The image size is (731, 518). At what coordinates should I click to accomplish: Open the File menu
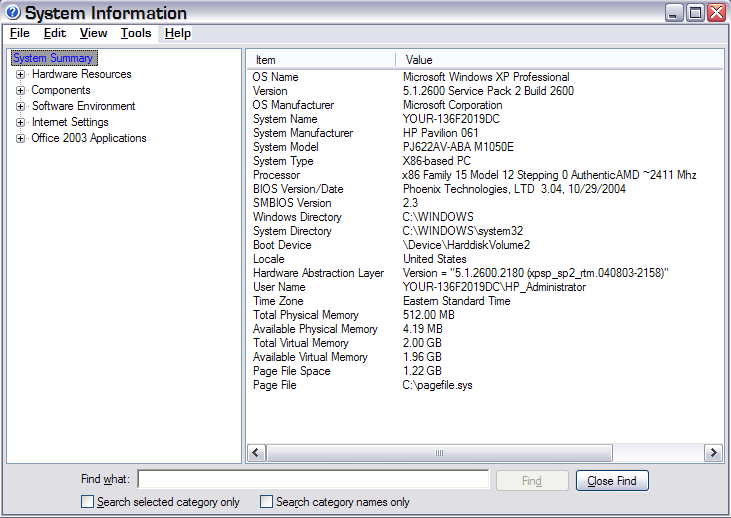20,33
